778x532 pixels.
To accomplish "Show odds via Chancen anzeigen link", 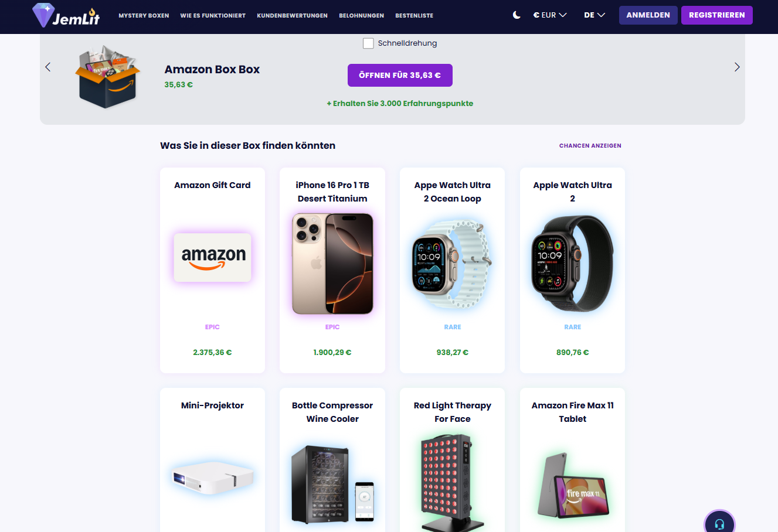I will pos(590,146).
